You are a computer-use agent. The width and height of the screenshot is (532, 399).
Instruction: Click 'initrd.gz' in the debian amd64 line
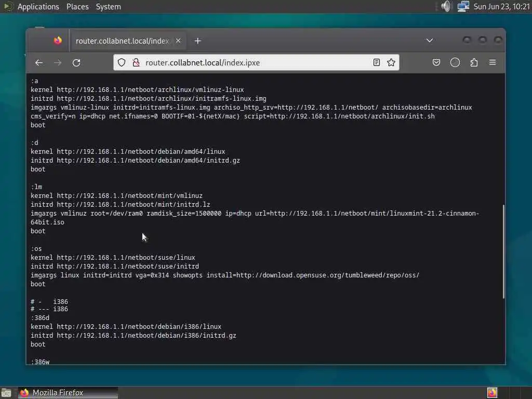tap(223, 160)
